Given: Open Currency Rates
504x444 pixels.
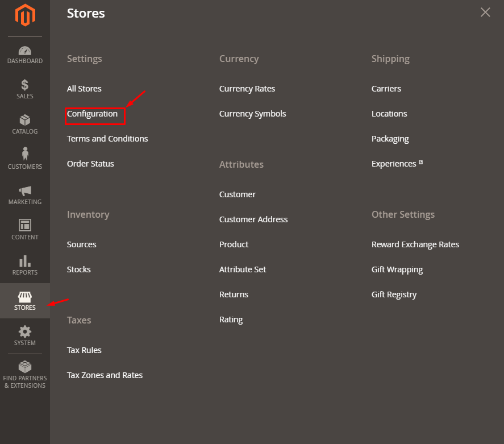Looking at the screenshot, I should coord(247,89).
